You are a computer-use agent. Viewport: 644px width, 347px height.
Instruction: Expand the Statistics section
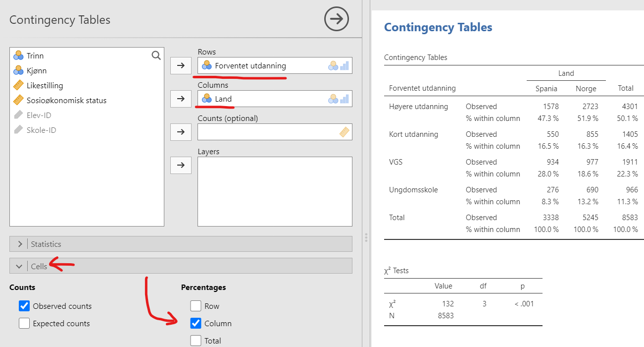pos(20,244)
